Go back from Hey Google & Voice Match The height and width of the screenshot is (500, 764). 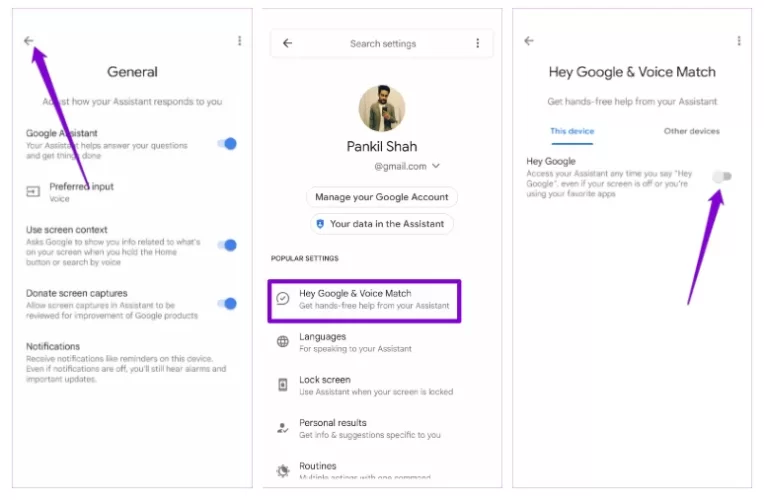tap(529, 41)
